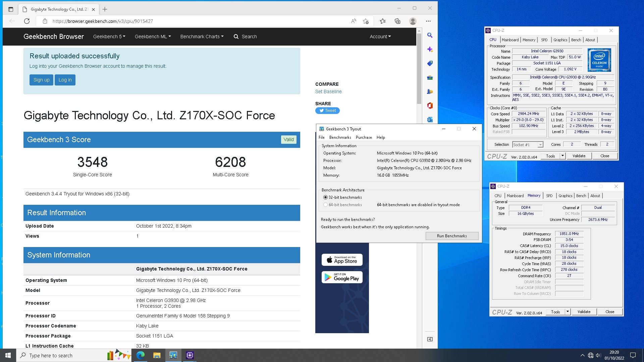644x362 pixels.
Task: Open the Collections icon in Edge toolbar
Action: pyautogui.click(x=397, y=21)
